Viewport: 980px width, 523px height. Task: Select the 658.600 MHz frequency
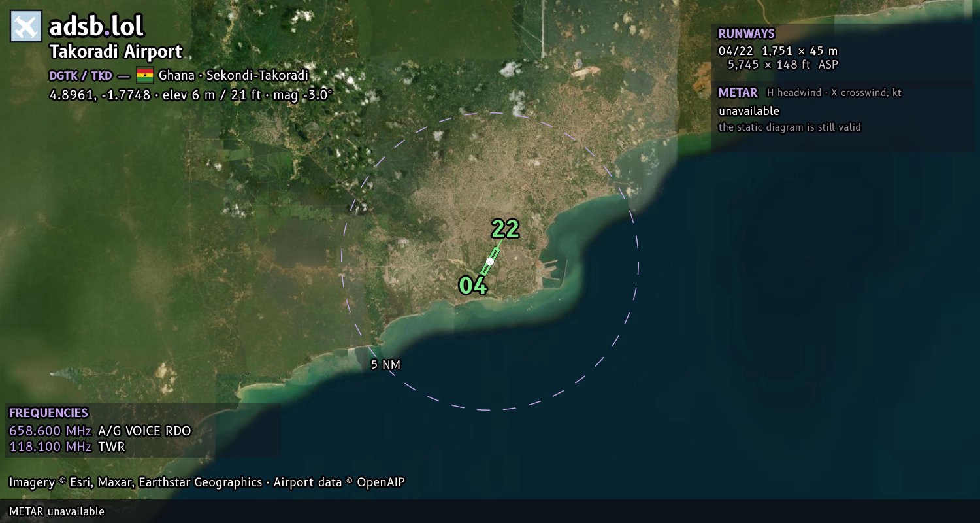50,431
